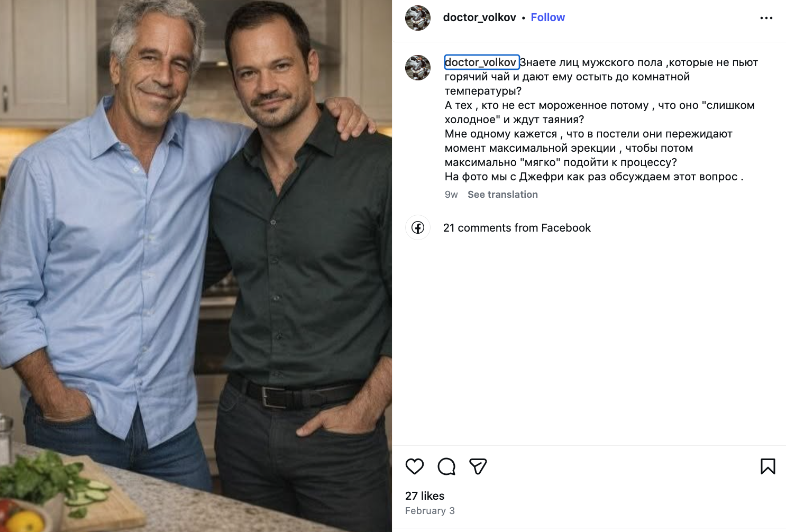Show caption translation via See translation
The height and width of the screenshot is (532, 786).
pyautogui.click(x=502, y=195)
